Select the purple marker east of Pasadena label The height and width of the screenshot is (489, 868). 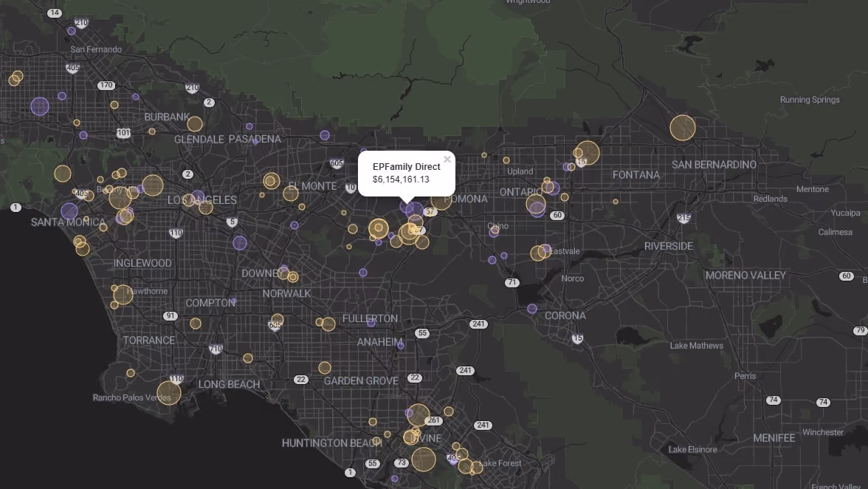click(x=325, y=135)
